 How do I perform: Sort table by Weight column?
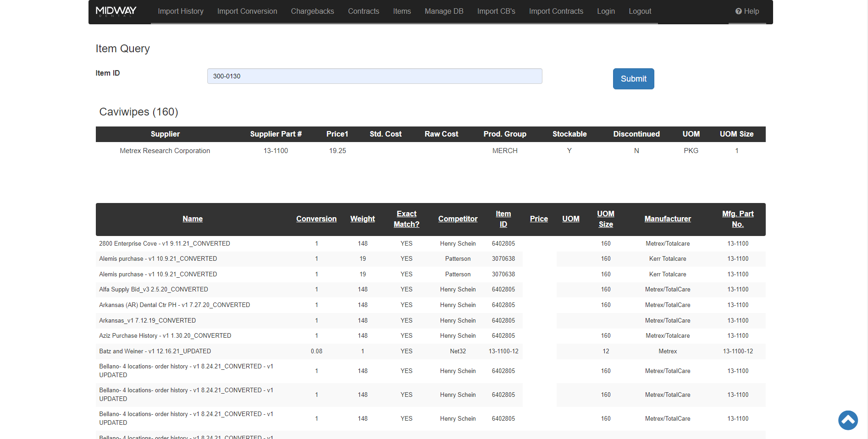[363, 219]
